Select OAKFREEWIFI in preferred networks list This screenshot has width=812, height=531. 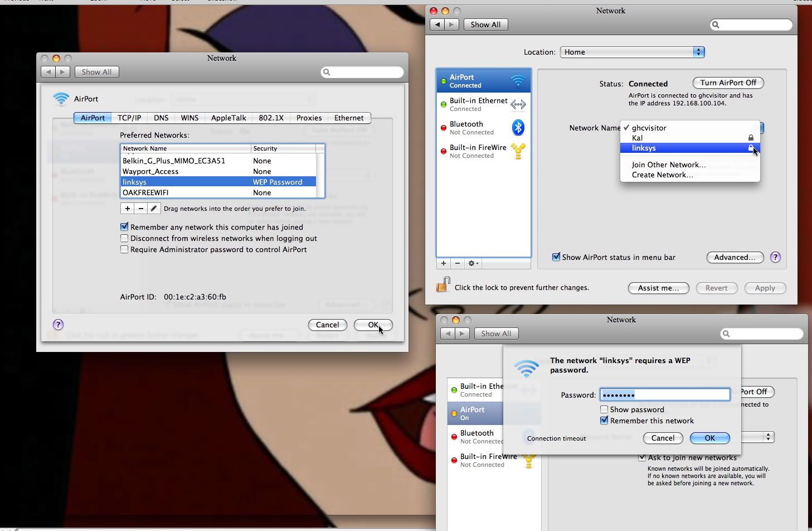click(x=218, y=192)
